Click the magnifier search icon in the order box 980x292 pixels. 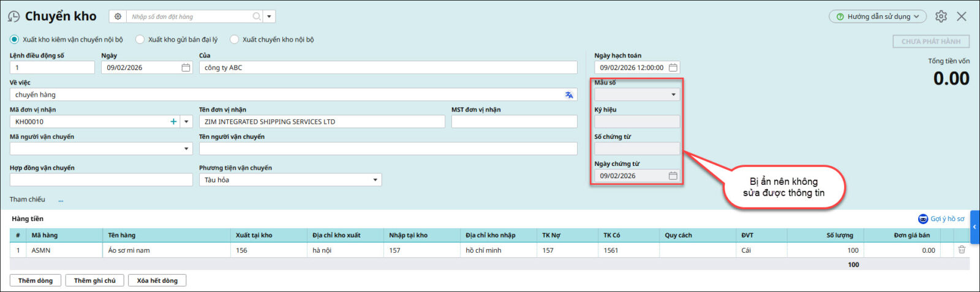pos(257,17)
